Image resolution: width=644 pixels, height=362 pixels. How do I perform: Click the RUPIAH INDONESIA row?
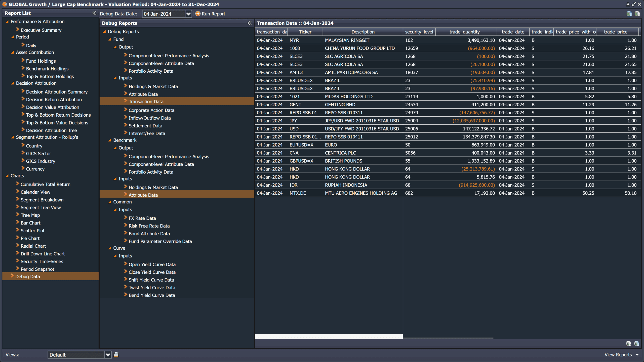(448, 185)
